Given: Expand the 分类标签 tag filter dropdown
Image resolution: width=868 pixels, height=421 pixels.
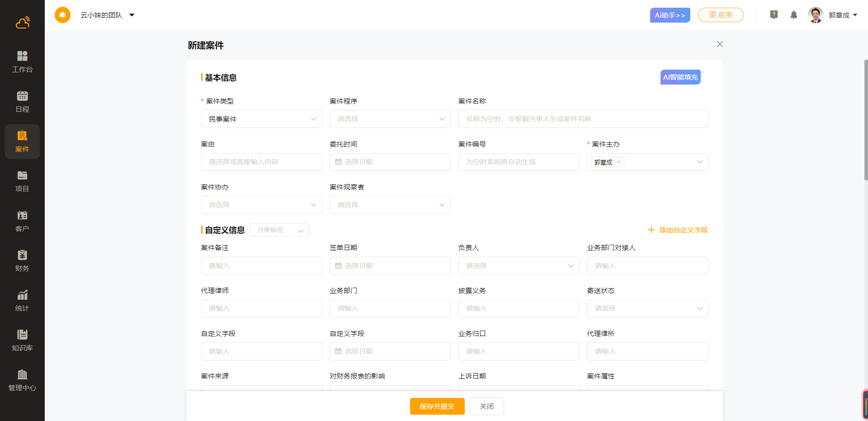Looking at the screenshot, I should (279, 230).
